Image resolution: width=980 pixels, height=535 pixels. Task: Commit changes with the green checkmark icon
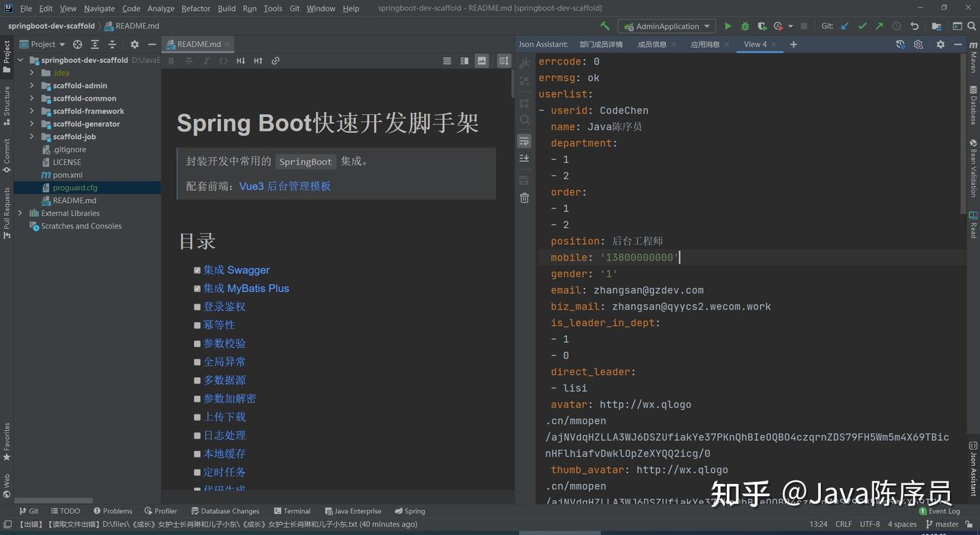pyautogui.click(x=862, y=25)
